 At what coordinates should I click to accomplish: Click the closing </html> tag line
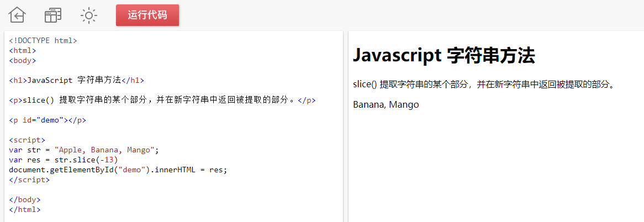pyautogui.click(x=25, y=210)
